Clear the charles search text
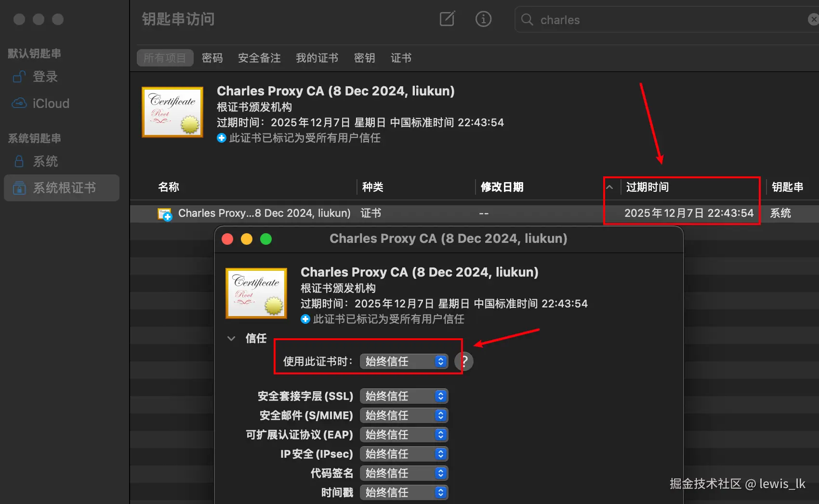The image size is (819, 504). [813, 19]
